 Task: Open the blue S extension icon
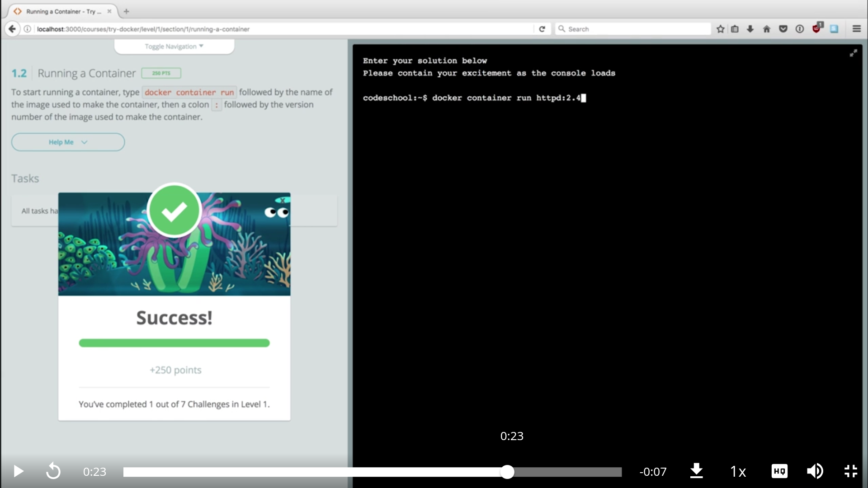click(834, 28)
